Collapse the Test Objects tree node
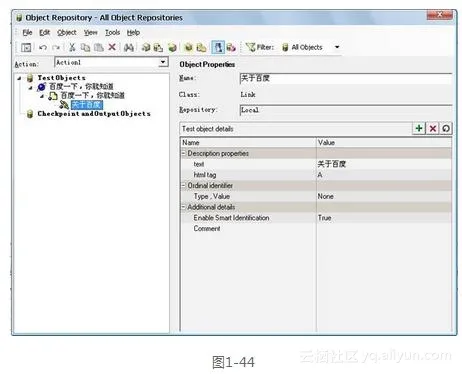The height and width of the screenshot is (374, 462). pos(19,78)
